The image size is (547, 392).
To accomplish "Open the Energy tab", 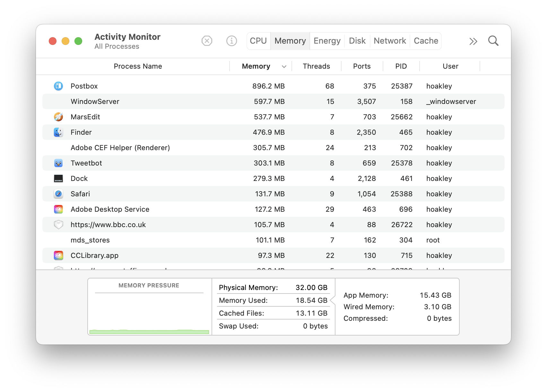I will point(327,41).
